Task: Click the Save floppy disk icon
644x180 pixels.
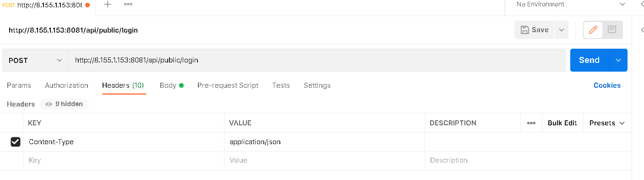Action: pyautogui.click(x=524, y=30)
